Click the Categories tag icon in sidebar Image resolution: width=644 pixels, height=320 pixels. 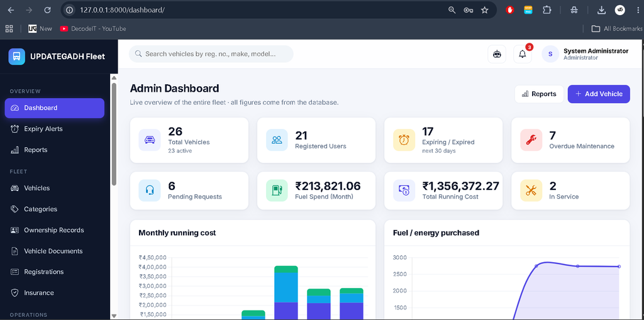pyautogui.click(x=15, y=209)
